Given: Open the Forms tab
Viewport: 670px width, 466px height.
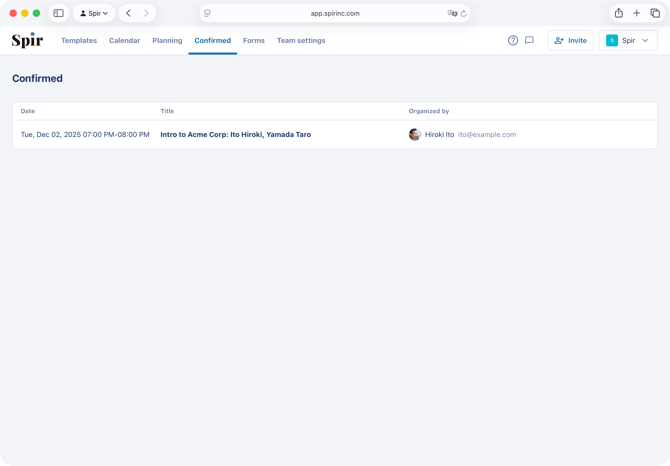Looking at the screenshot, I should tap(254, 41).
